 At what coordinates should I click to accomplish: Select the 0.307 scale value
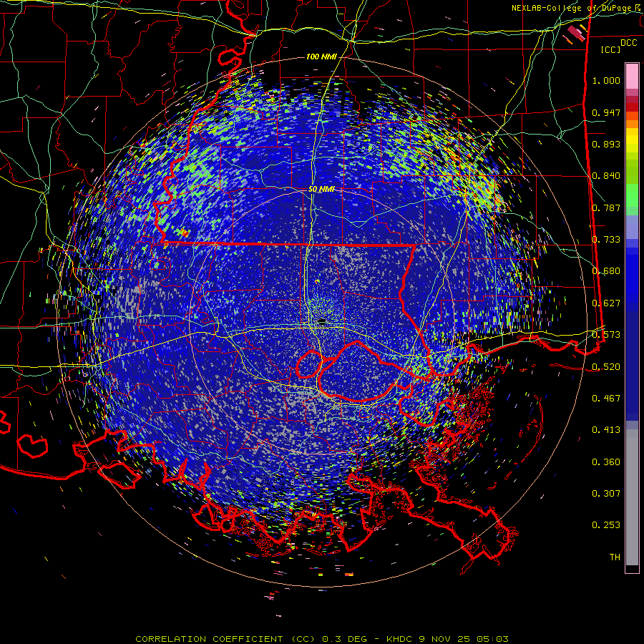point(606,494)
